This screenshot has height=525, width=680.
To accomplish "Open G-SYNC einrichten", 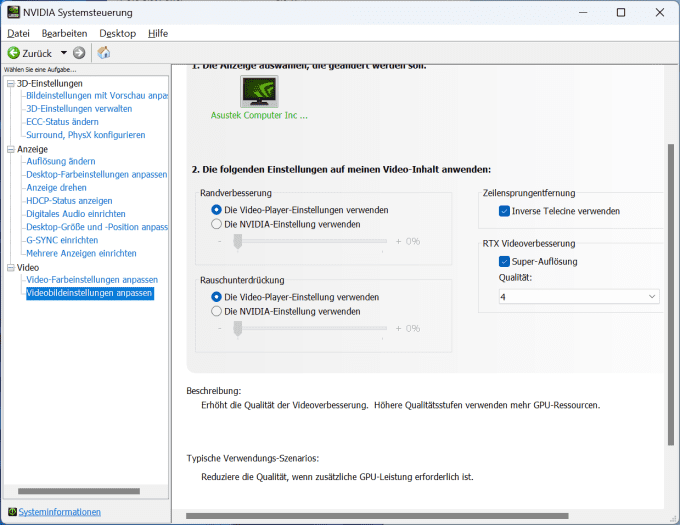I will pos(62,240).
